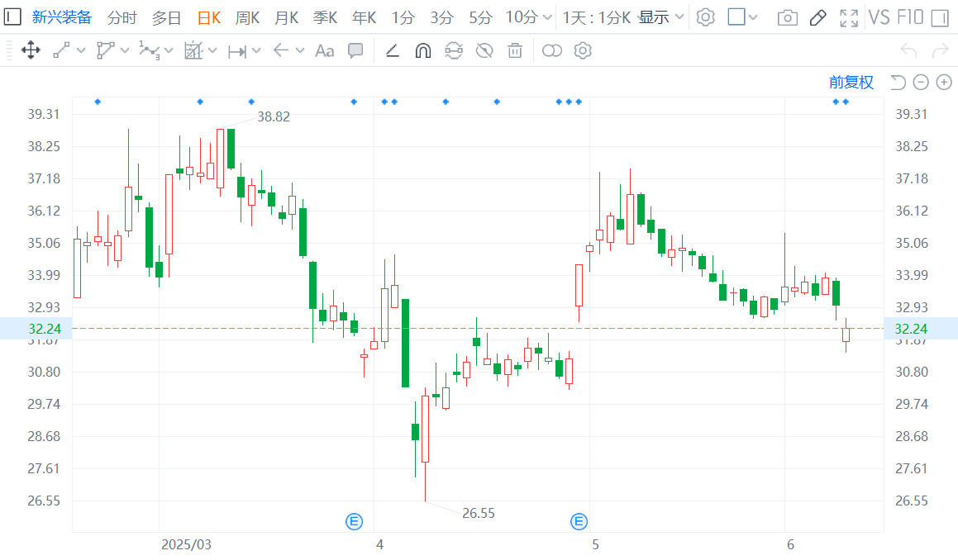Switch to the 分时 tab
This screenshot has width=958, height=560.
tap(122, 17)
